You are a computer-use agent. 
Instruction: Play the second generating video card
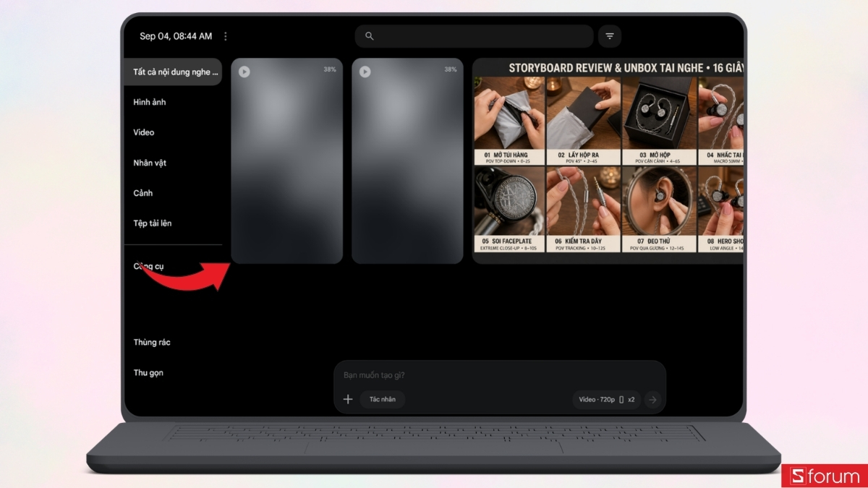click(x=365, y=72)
